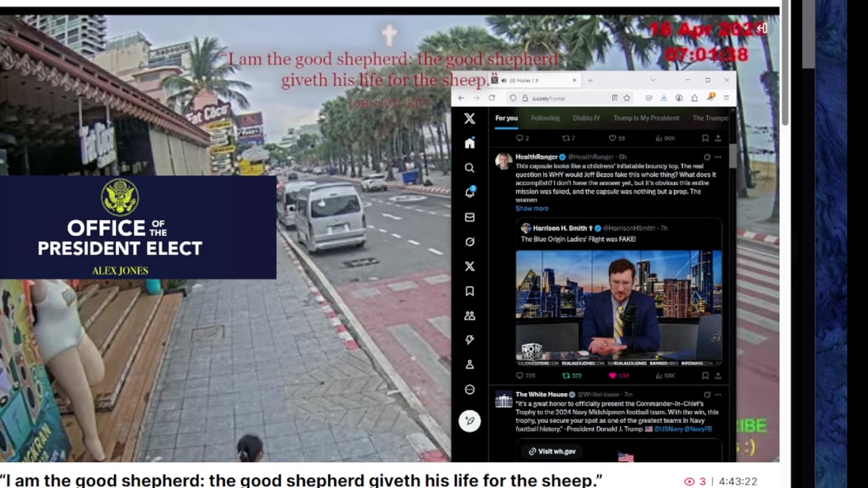Bookmark the HealthRanger post
The width and height of the screenshot is (868, 488).
(x=705, y=375)
